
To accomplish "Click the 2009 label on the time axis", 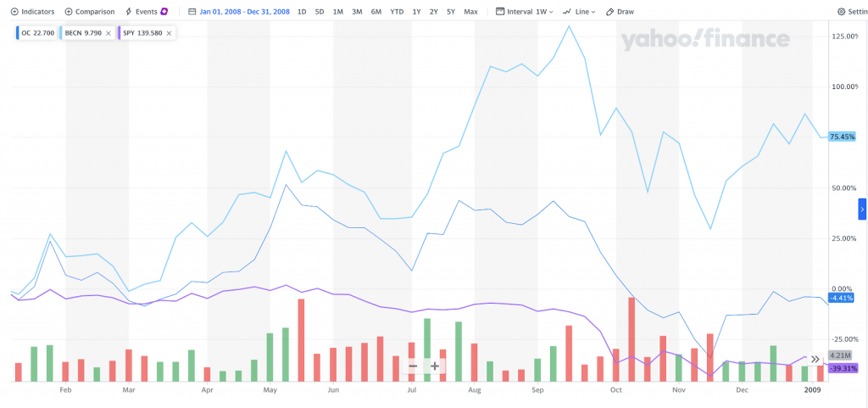I will [x=812, y=389].
